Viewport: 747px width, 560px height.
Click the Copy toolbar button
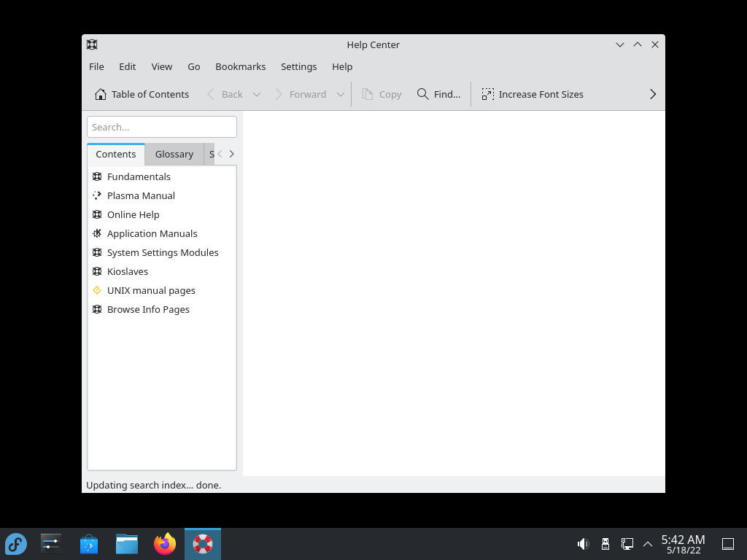[x=382, y=94]
